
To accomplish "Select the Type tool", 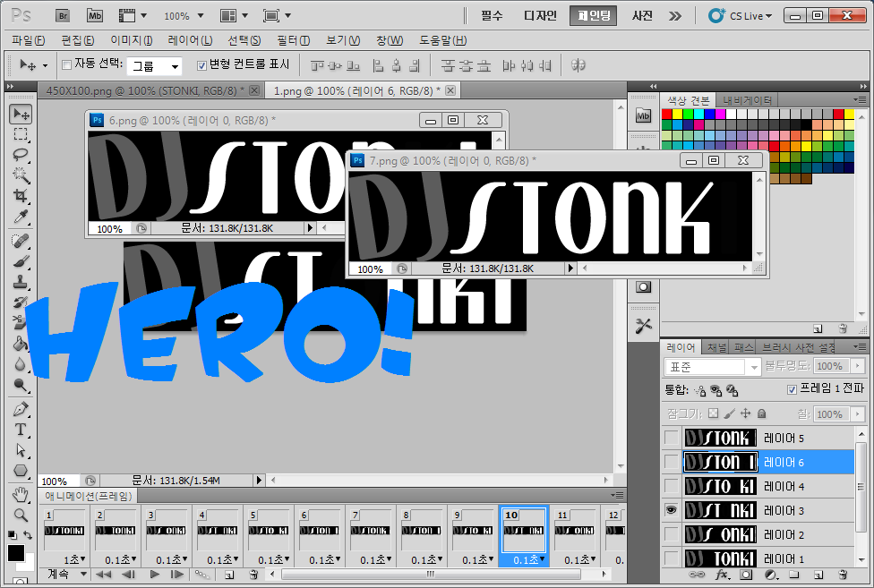I will pyautogui.click(x=21, y=430).
